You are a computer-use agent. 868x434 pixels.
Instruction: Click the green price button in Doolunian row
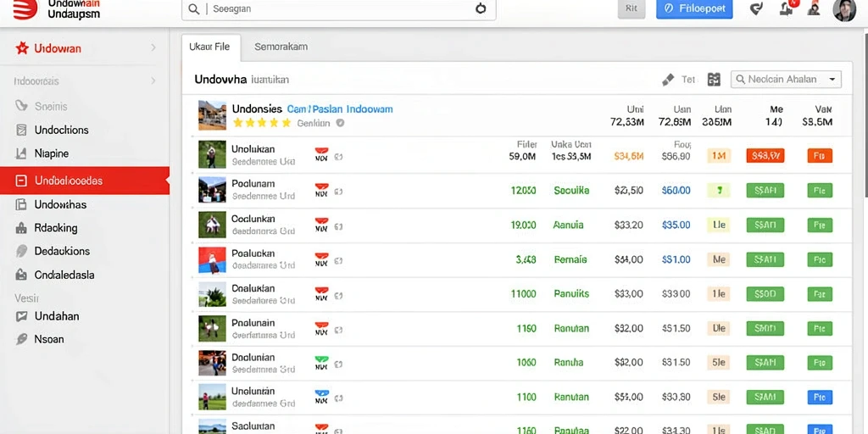[765, 363]
